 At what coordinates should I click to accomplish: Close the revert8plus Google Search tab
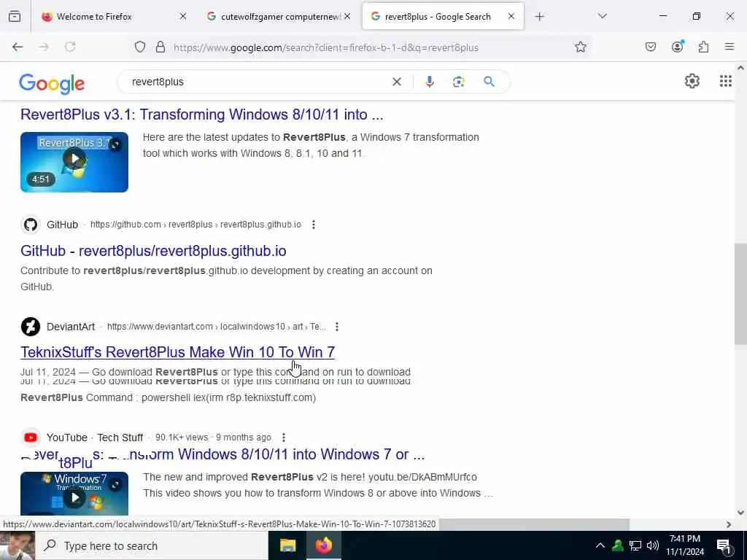coord(511,16)
